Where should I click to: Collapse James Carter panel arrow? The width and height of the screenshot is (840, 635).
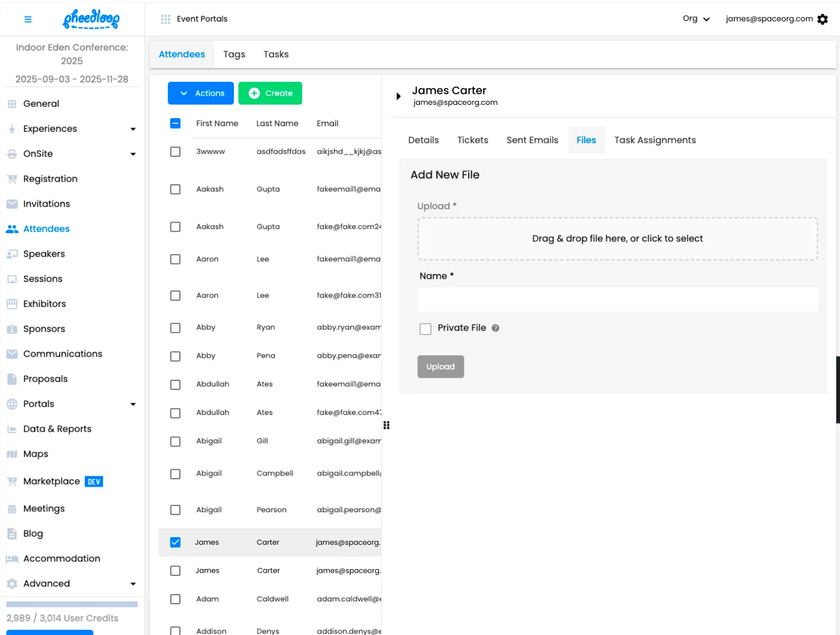tap(398, 96)
